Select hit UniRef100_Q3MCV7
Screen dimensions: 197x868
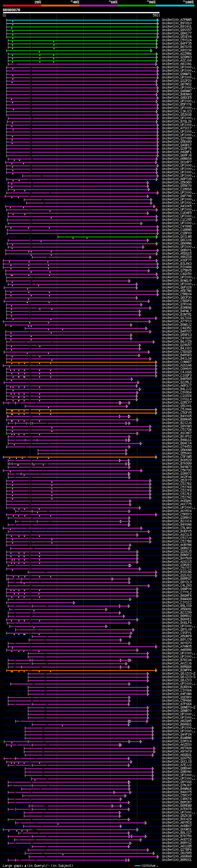(177, 403)
